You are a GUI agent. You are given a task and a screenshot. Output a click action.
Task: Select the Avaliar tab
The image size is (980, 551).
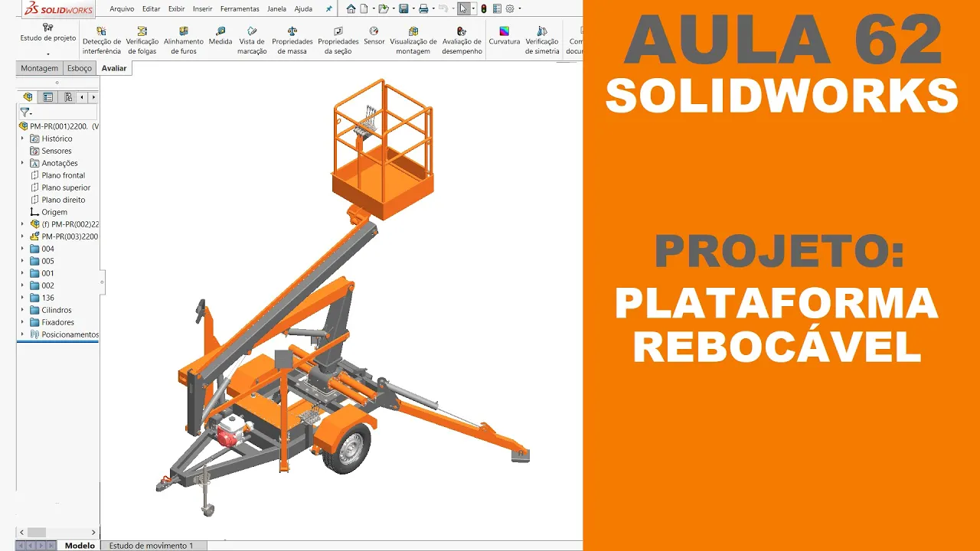[x=114, y=68]
